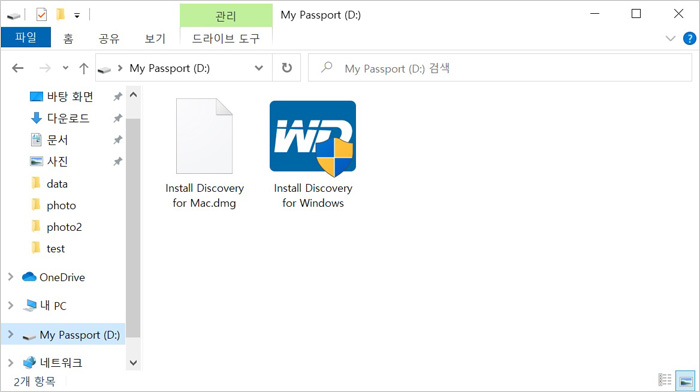This screenshot has width=700, height=392.
Task: Select My Passport (D:) in navigation pane
Action: pos(79,335)
